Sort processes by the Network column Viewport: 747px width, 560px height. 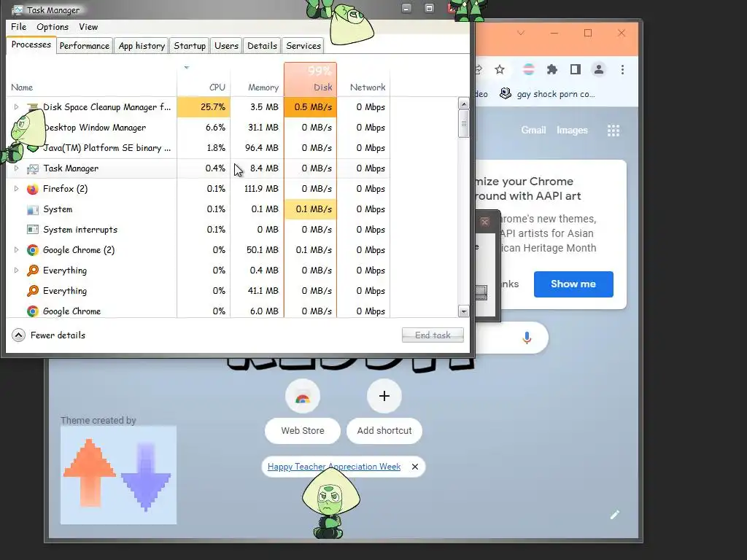tap(364, 80)
